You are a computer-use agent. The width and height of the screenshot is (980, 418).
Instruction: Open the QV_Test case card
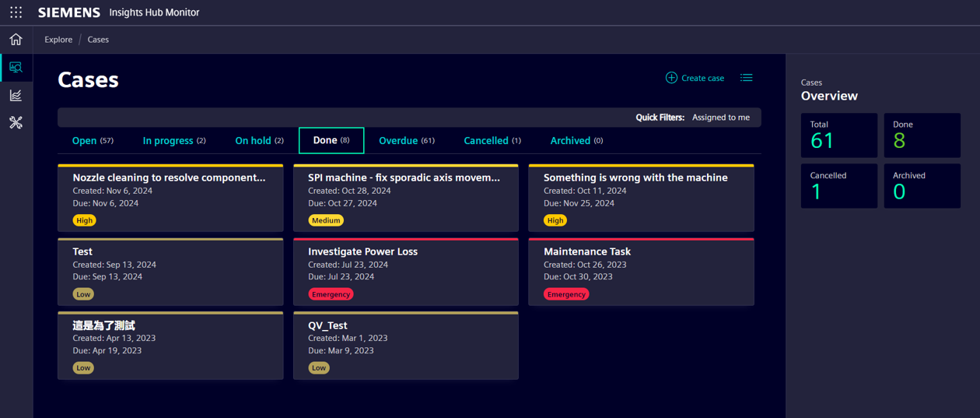click(405, 346)
